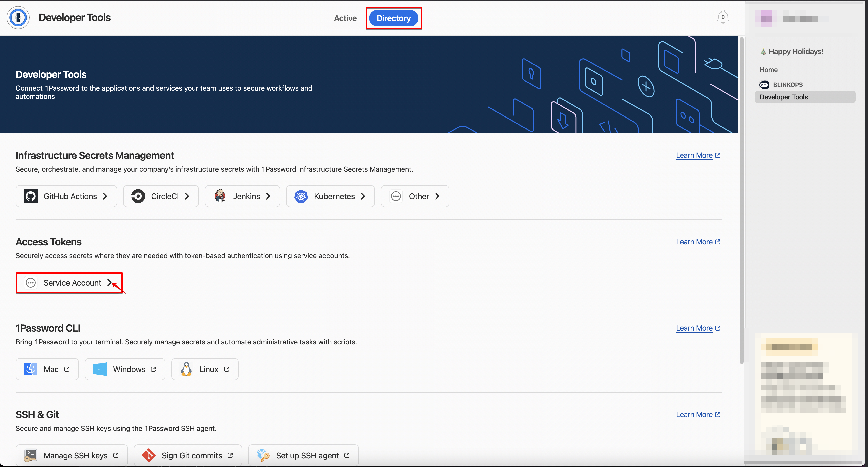Switch to the Directory tab
868x467 pixels.
pos(394,18)
